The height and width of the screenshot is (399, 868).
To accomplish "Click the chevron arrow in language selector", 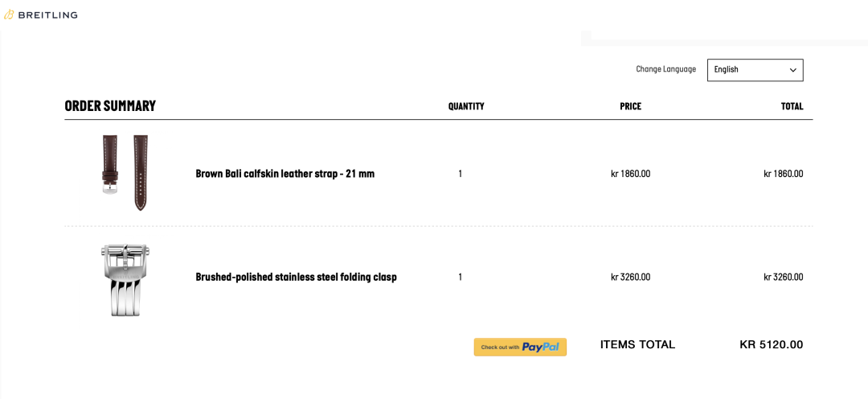I will 792,70.
